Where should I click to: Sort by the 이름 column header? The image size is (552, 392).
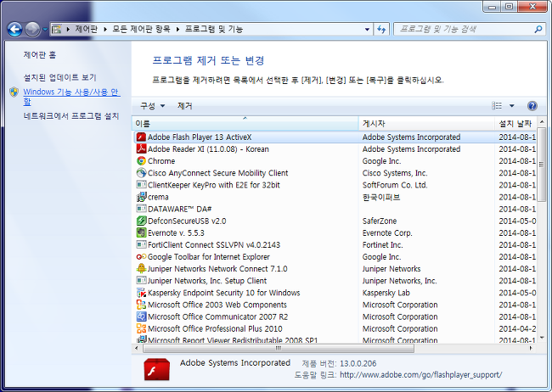click(245, 124)
